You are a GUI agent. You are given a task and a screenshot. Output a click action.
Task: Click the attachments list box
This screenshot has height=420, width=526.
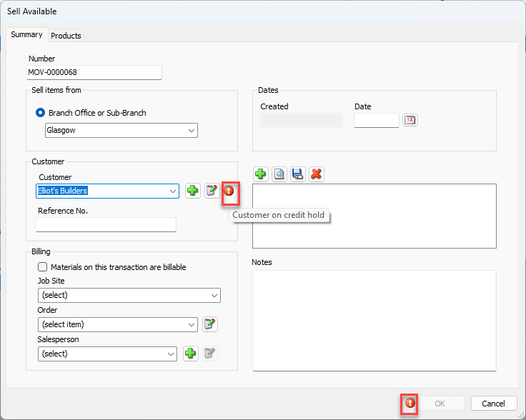[x=374, y=216]
